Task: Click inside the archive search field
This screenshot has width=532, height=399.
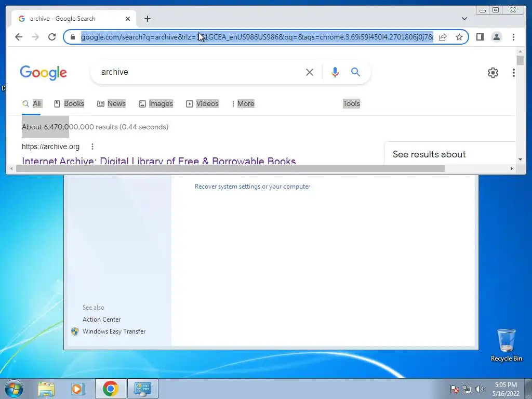Action: click(x=200, y=72)
